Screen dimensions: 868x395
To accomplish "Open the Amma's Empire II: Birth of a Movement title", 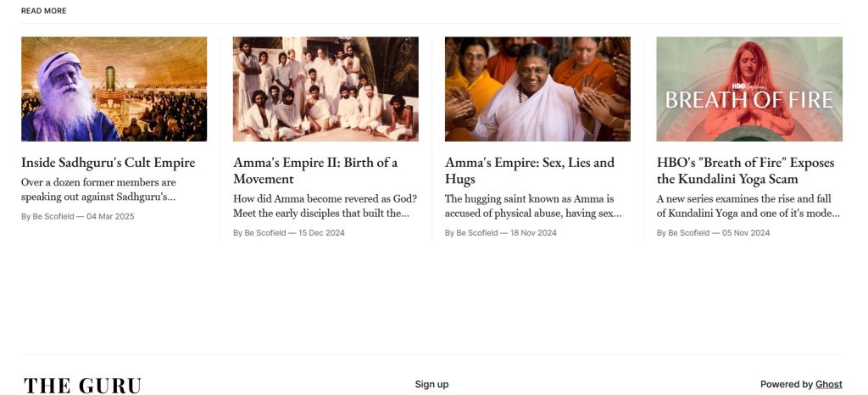I will tap(315, 170).
